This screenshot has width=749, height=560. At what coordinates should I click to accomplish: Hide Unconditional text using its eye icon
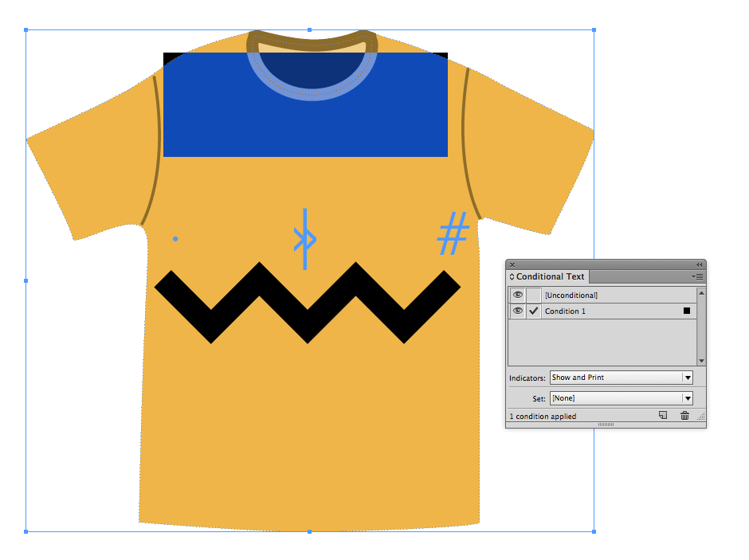(x=517, y=295)
